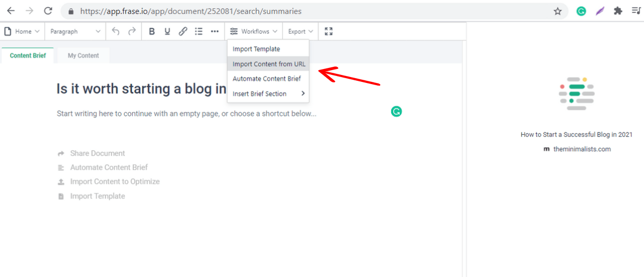Select Automate Content Brief in the menu
The image size is (644, 277).
pos(268,78)
